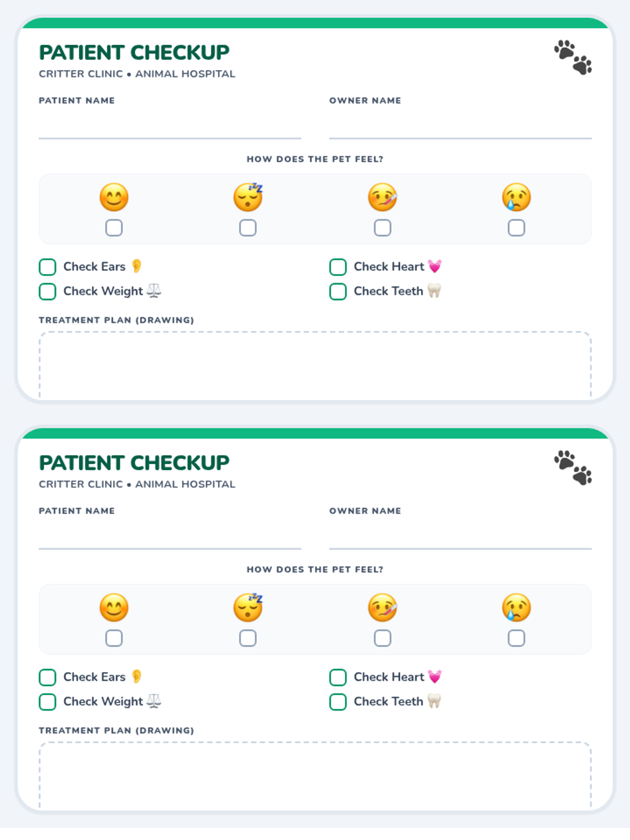Tick the checkbox under the top crying face
Screen dimensions: 630x840
pos(516,228)
